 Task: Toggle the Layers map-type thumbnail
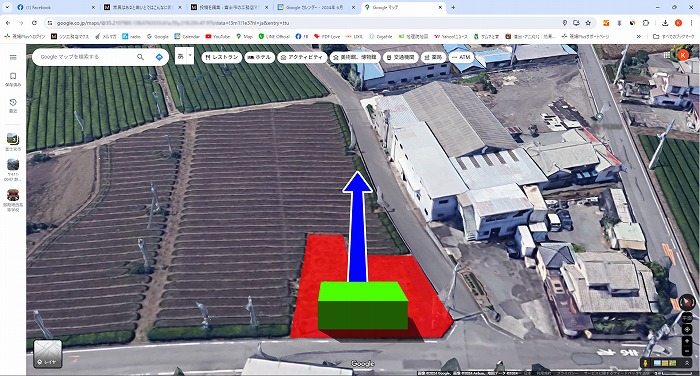pyautogui.click(x=48, y=354)
